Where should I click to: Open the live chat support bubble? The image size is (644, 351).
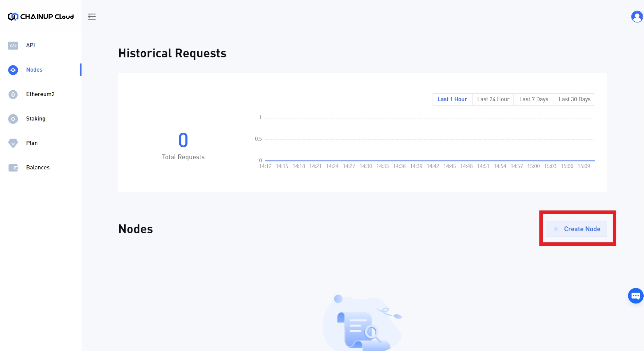[635, 296]
